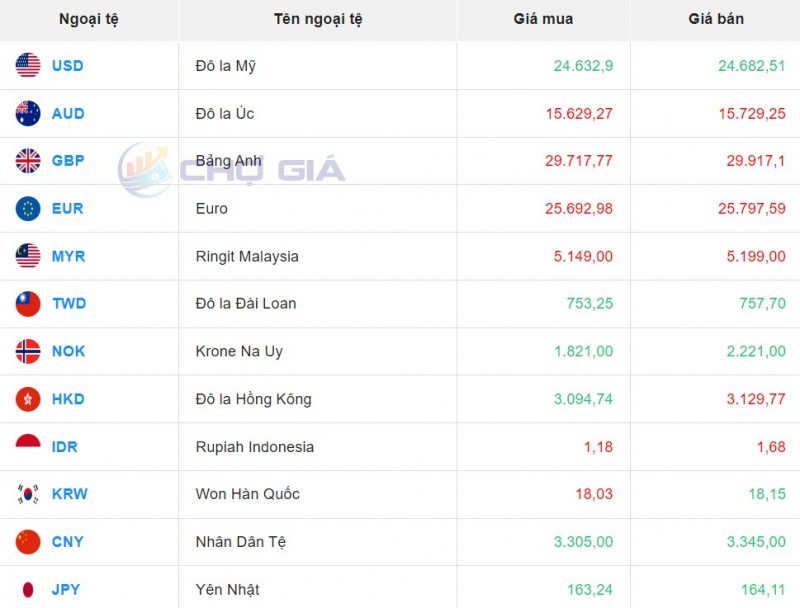Sort by the Giá bán column

715,19
